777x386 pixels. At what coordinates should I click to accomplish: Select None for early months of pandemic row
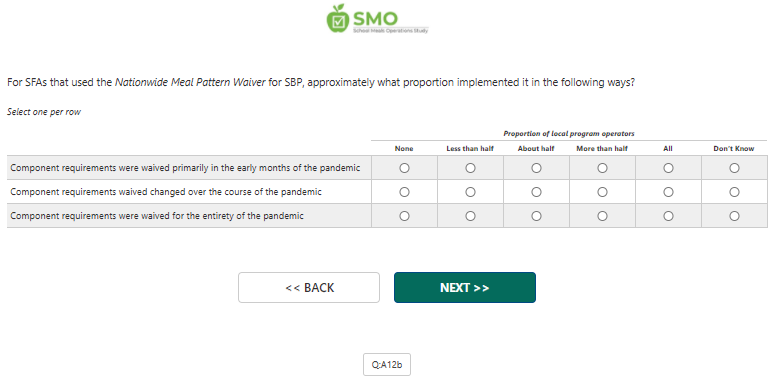point(404,168)
